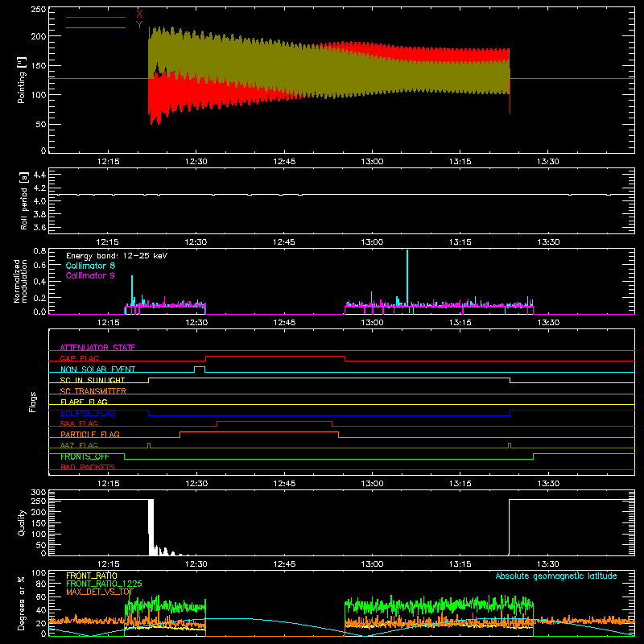The width and height of the screenshot is (644, 644).
Task: Click the 4.0 tick on the Roll period axis
Action: [x=39, y=201]
